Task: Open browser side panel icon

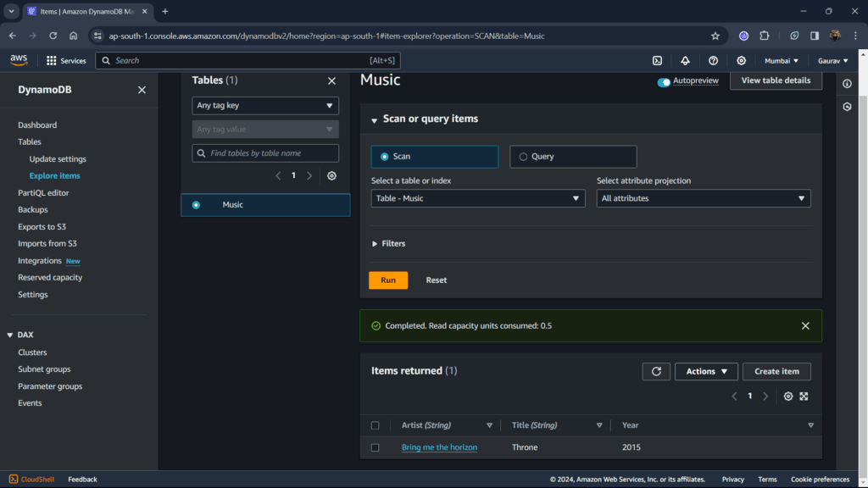Action: coord(815,36)
